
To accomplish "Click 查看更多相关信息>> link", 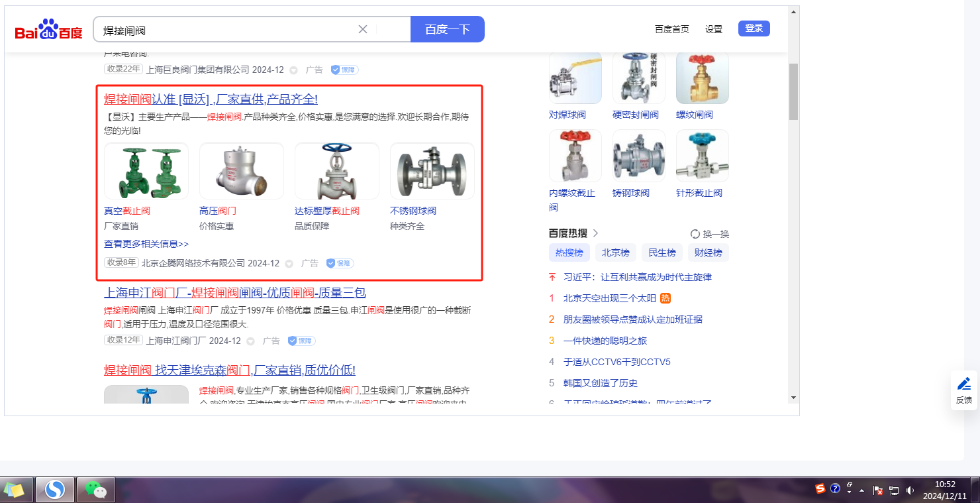I will [146, 244].
